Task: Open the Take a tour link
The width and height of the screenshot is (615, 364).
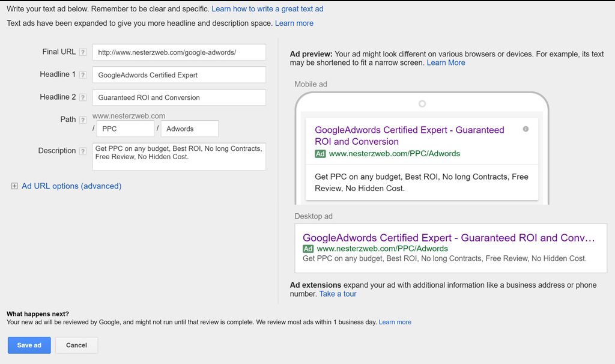Action: pos(338,294)
